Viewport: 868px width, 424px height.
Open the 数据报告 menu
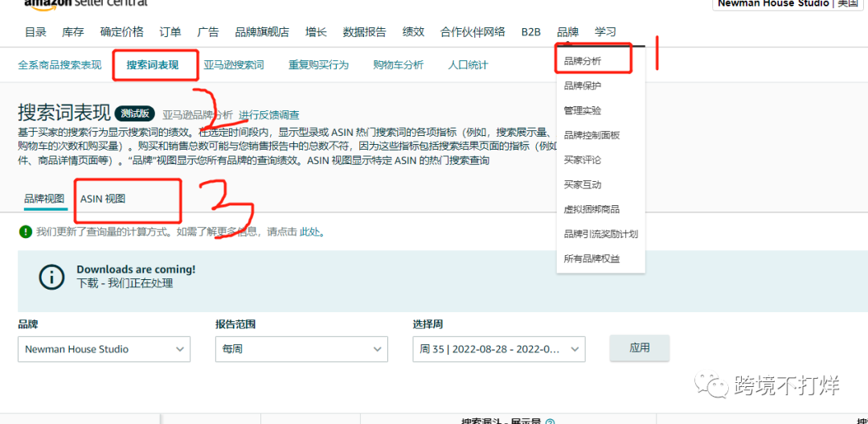364,31
